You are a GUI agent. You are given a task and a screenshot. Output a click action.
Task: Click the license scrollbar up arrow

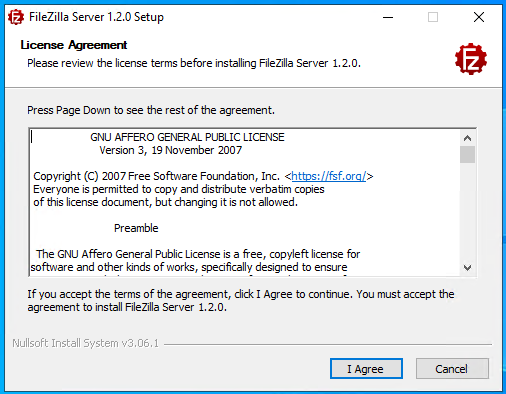[467, 138]
